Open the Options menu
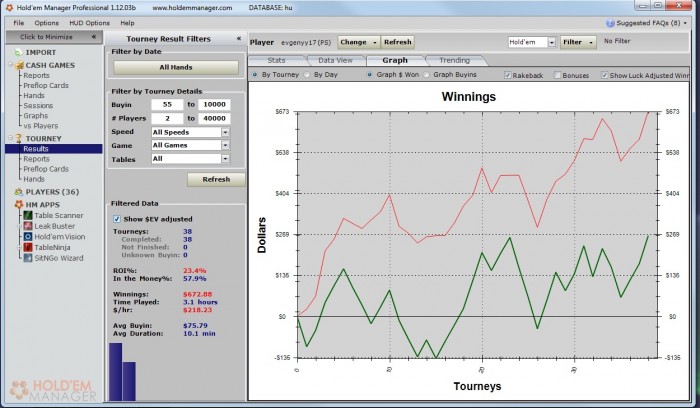Viewport: 700px width, 408px height. [46, 23]
